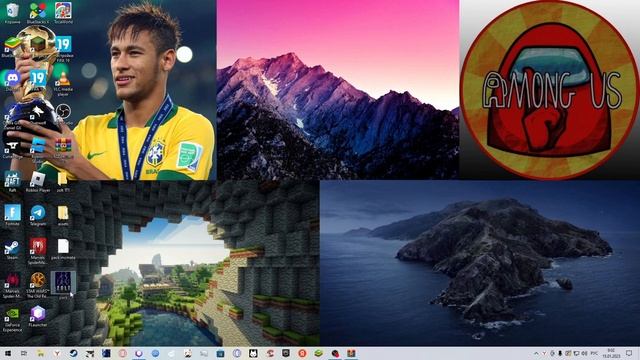Select the pack.mcmeta file
640x360 pixels.
pyautogui.click(x=63, y=248)
